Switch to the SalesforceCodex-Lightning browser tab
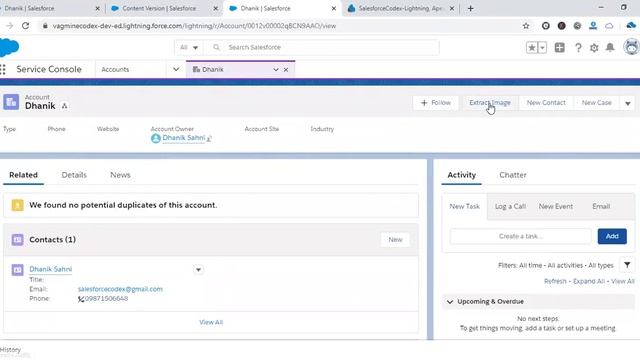The height and width of the screenshot is (360, 640). tap(400, 8)
